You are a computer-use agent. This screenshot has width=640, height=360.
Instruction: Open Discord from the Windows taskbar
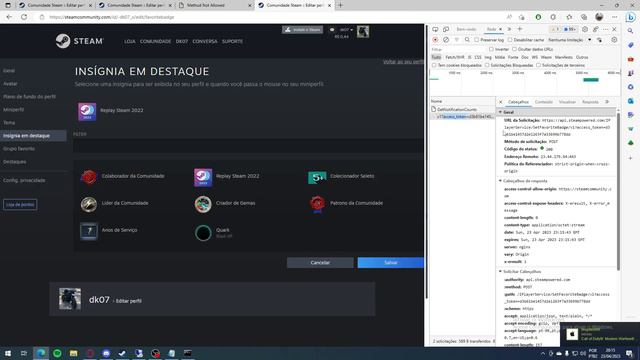tap(106, 353)
